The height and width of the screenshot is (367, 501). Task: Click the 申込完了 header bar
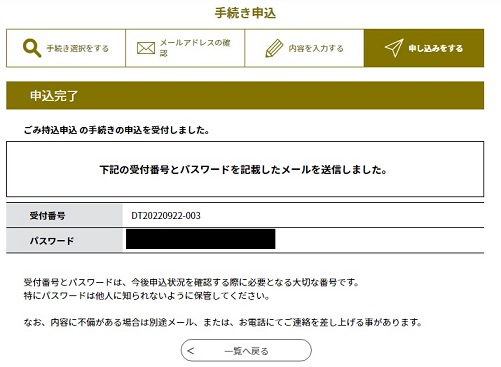coord(245,95)
